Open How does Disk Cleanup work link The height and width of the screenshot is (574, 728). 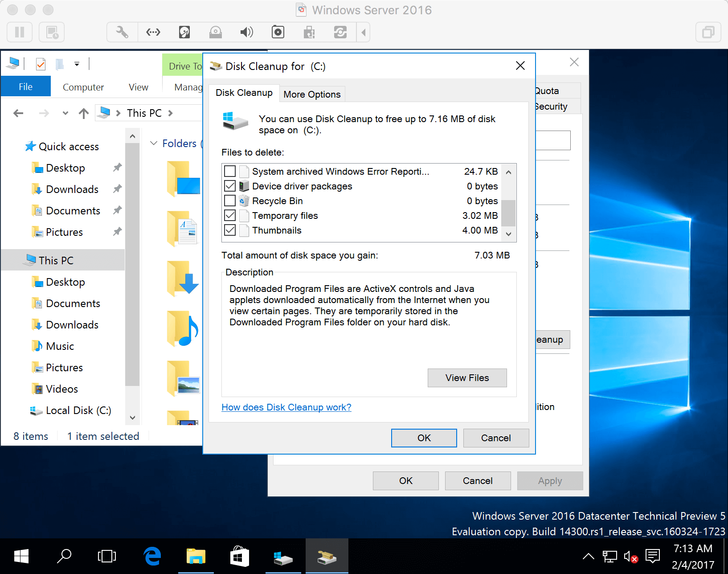click(x=286, y=407)
